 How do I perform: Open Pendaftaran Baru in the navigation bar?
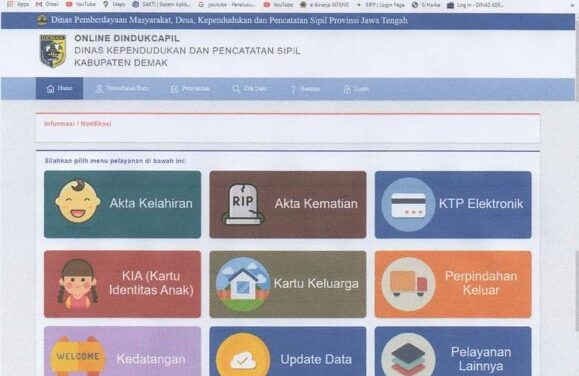122,89
